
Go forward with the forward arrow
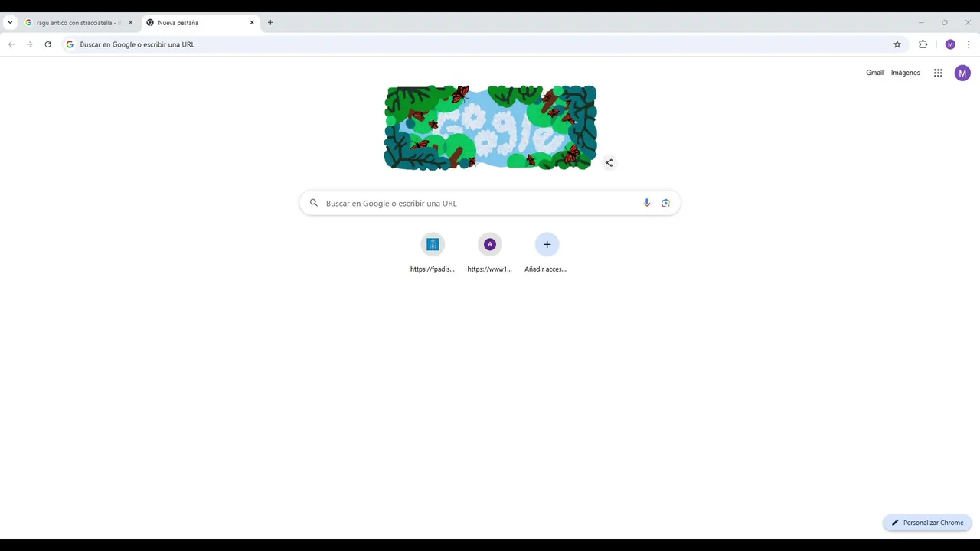(30, 44)
